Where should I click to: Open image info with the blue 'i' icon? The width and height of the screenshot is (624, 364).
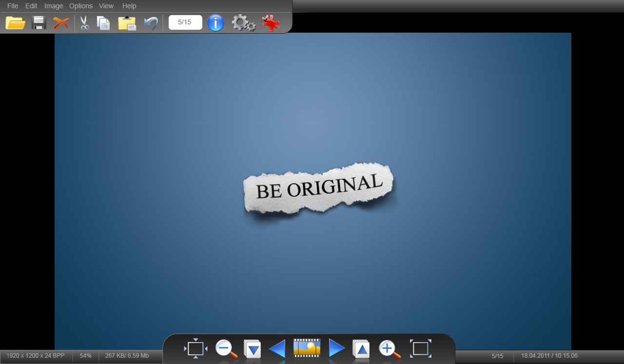coord(215,23)
